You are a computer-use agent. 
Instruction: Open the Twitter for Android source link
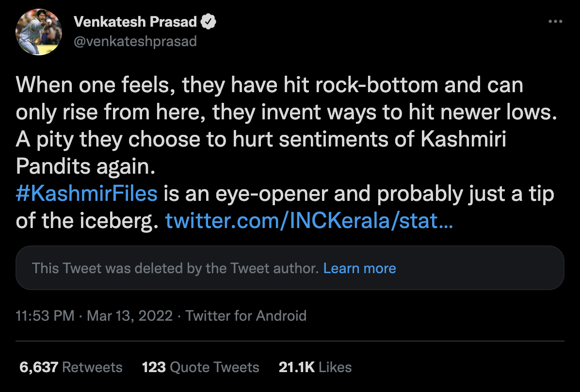tap(246, 316)
